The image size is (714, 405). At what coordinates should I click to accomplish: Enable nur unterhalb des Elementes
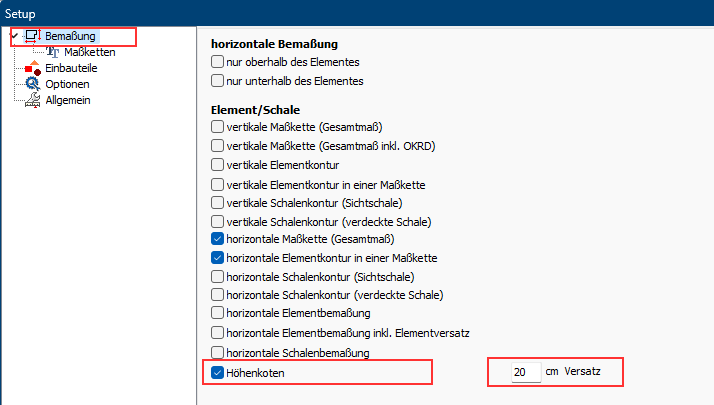(218, 81)
